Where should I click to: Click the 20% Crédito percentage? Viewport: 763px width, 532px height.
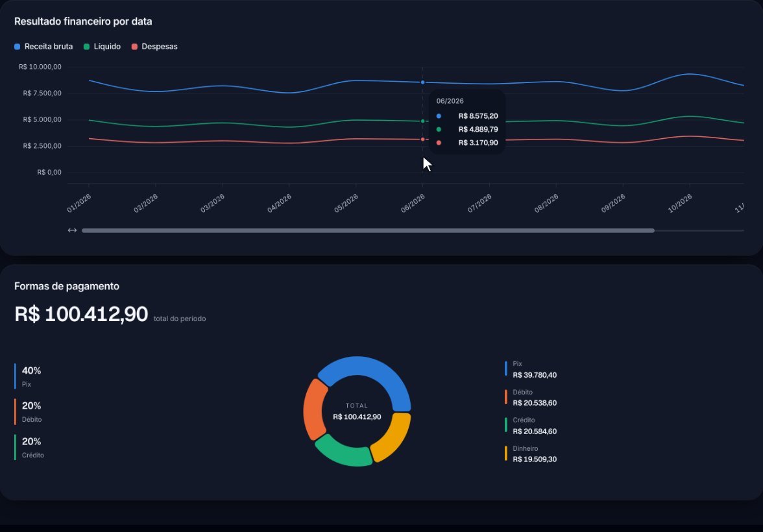coord(31,441)
